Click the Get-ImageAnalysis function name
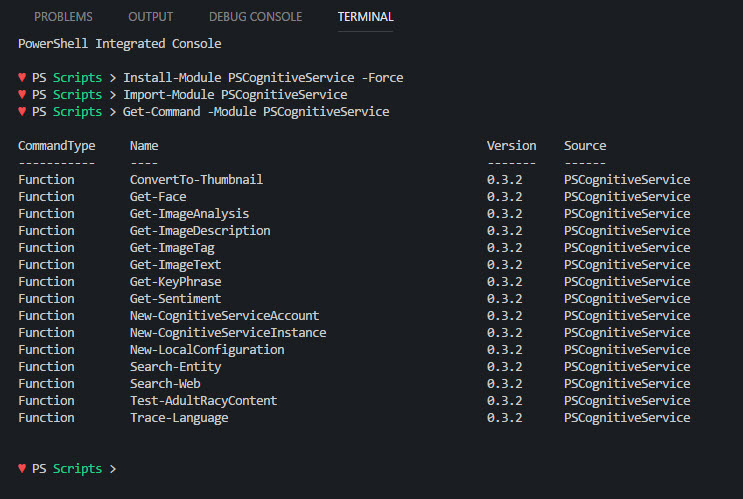Screen dimensions: 743x499 (x=189, y=214)
